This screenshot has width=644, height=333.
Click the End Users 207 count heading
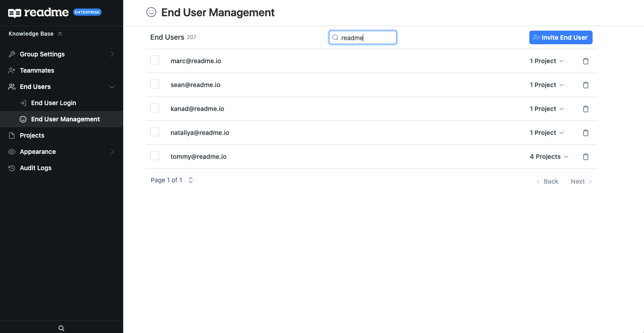click(x=173, y=37)
